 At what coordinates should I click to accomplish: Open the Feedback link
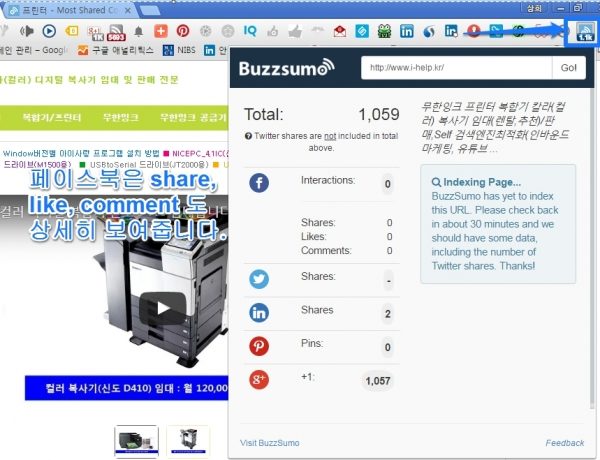click(565, 443)
